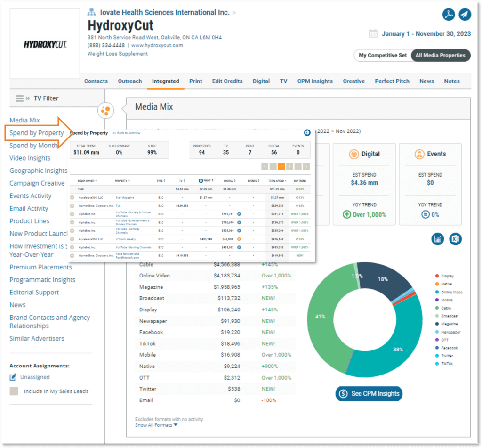Click Back to overview link

point(126,133)
